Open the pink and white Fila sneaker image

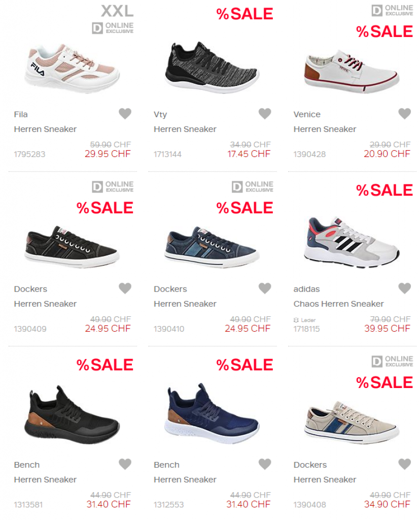point(72,69)
